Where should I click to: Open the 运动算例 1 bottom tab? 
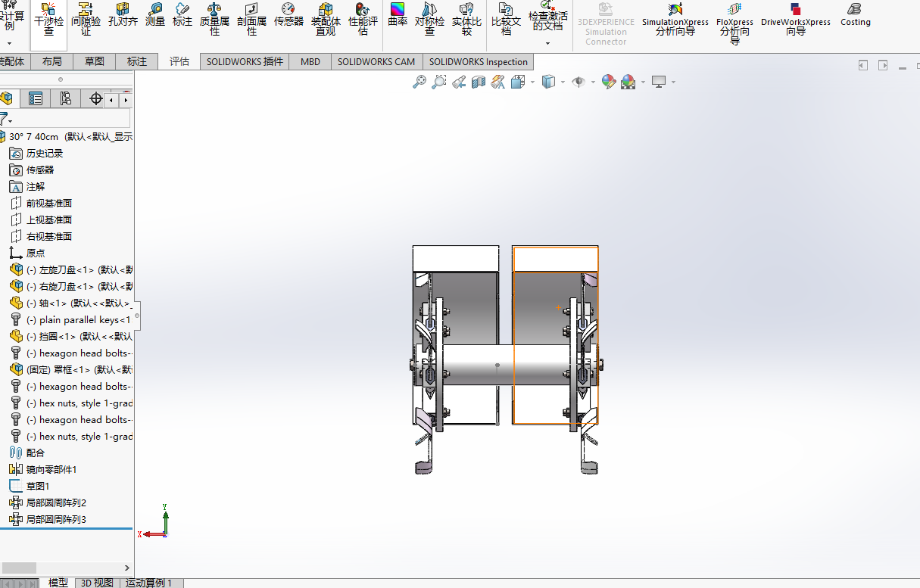pos(149,583)
